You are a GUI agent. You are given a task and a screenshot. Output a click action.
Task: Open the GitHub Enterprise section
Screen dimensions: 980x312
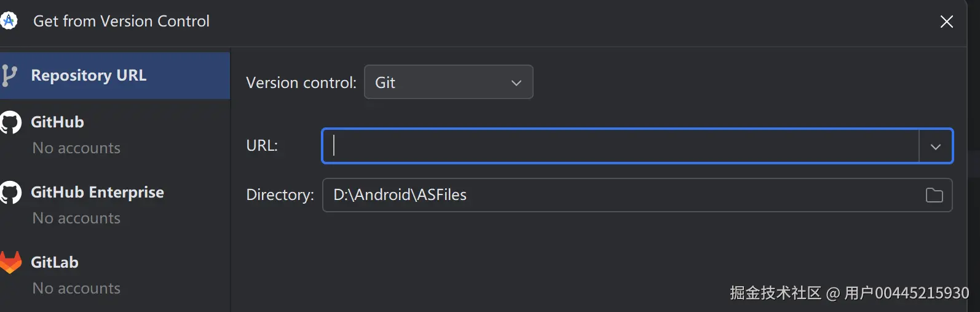[x=97, y=193]
